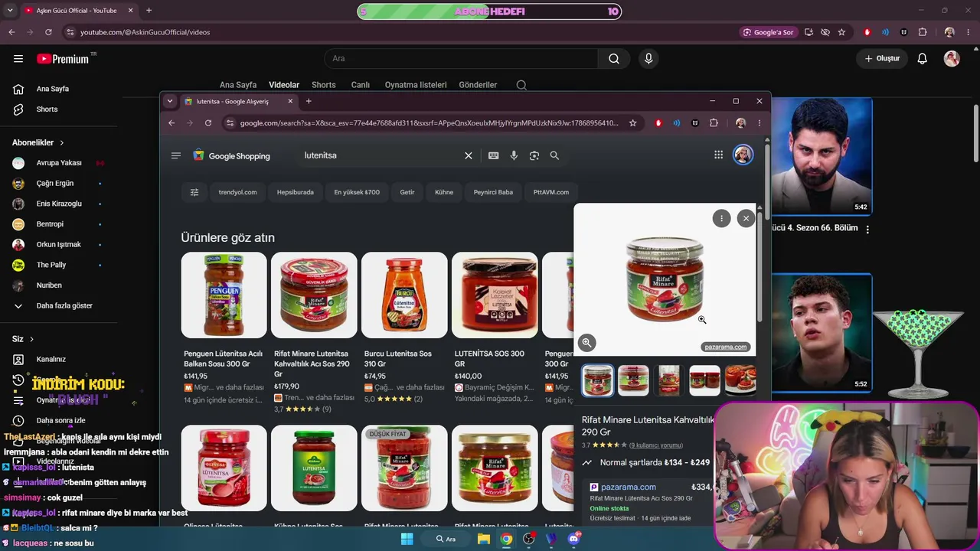Open Çağrı Ergün subscription in sidebar
The image size is (980, 551).
click(55, 184)
